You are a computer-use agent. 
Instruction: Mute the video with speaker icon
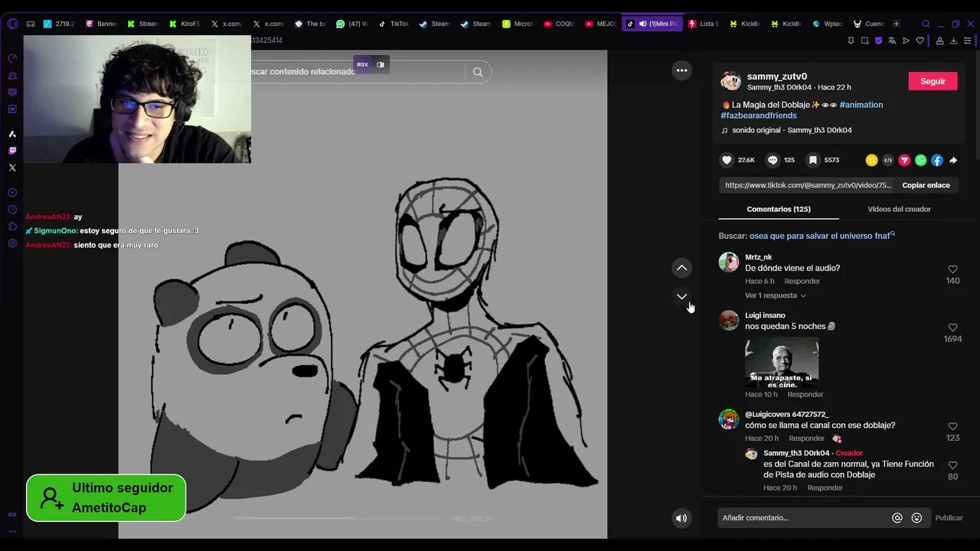tap(681, 518)
